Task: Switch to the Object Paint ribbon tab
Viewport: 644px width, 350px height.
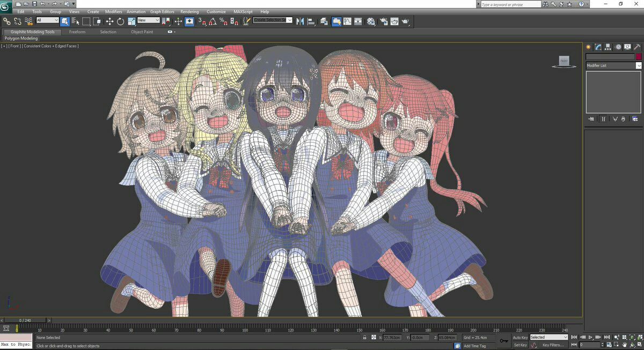Action: click(142, 32)
